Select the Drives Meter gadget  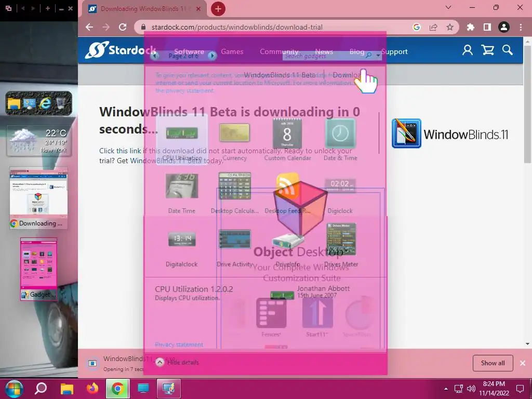pos(341,245)
